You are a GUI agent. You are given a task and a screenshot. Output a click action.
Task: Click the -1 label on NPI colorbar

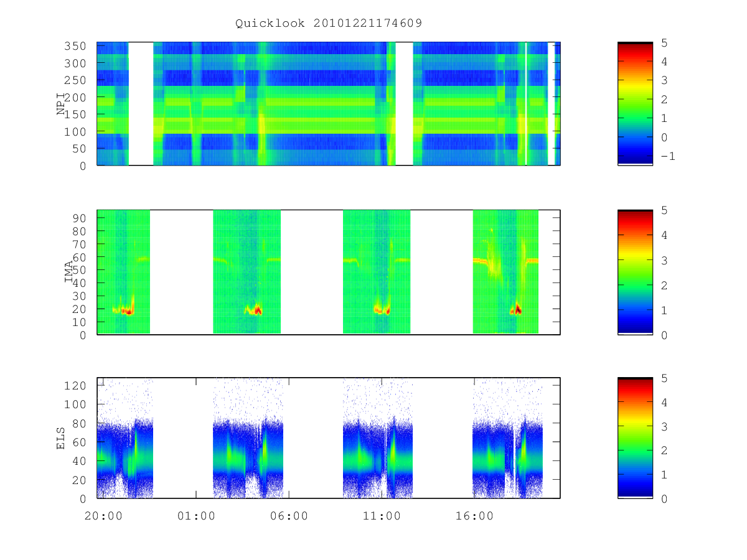pyautogui.click(x=667, y=156)
